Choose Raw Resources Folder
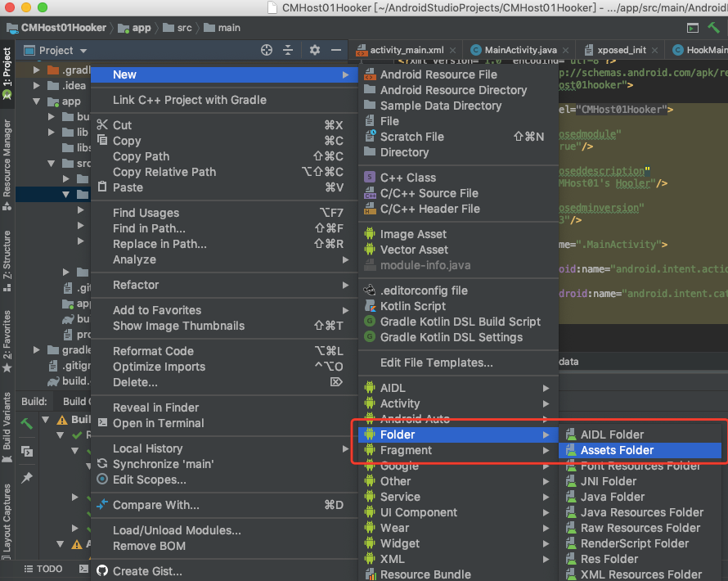 [x=640, y=528]
